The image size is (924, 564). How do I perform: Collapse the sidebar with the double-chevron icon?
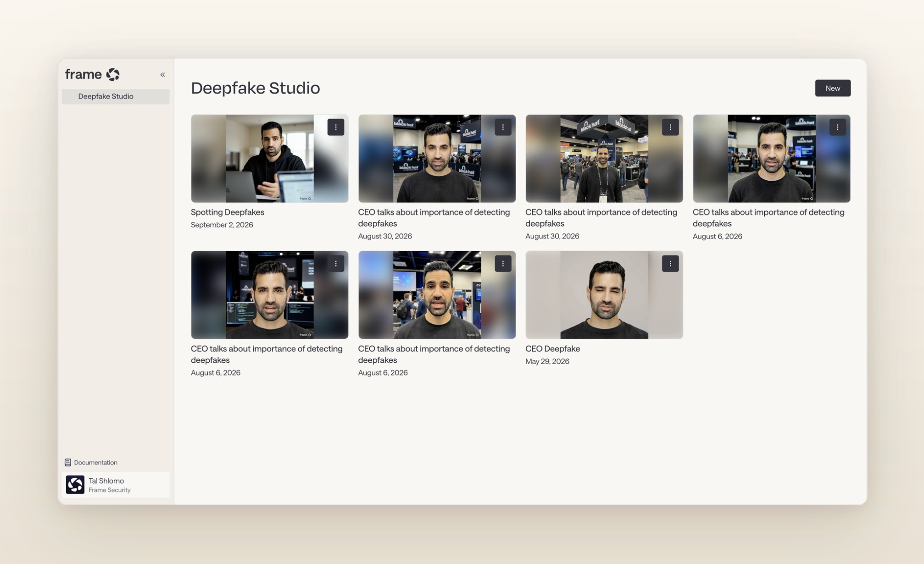click(x=162, y=75)
